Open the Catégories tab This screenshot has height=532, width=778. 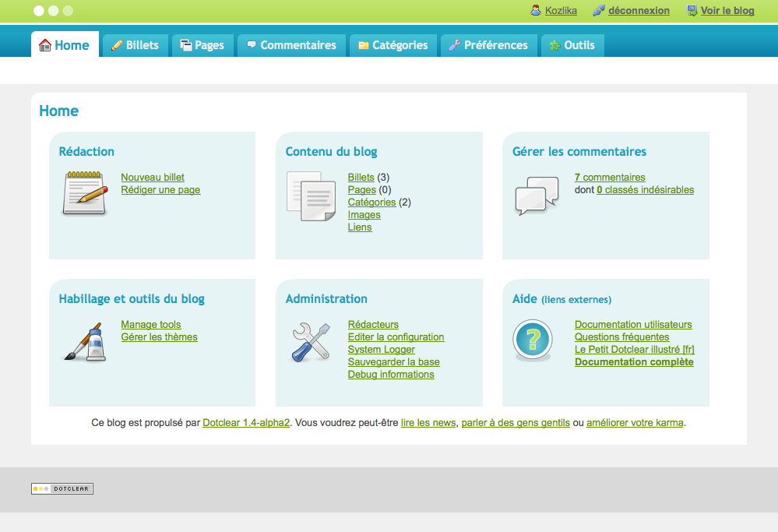point(393,45)
